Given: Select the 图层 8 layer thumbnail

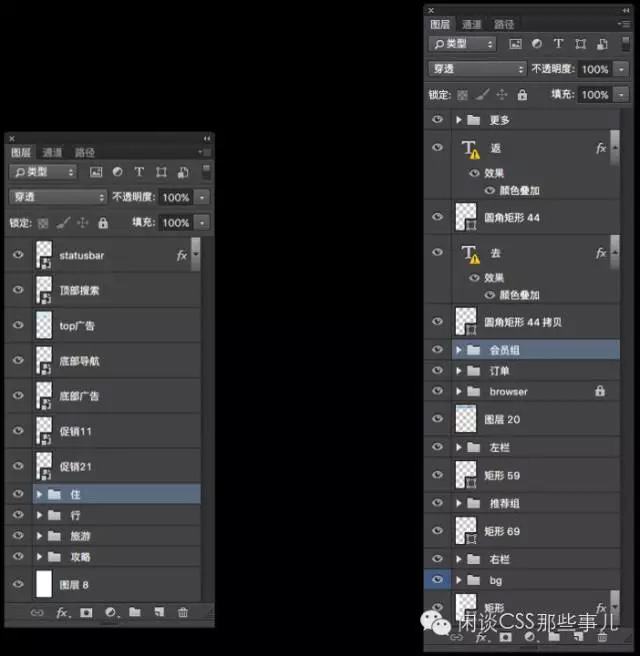Looking at the screenshot, I should point(43,584).
